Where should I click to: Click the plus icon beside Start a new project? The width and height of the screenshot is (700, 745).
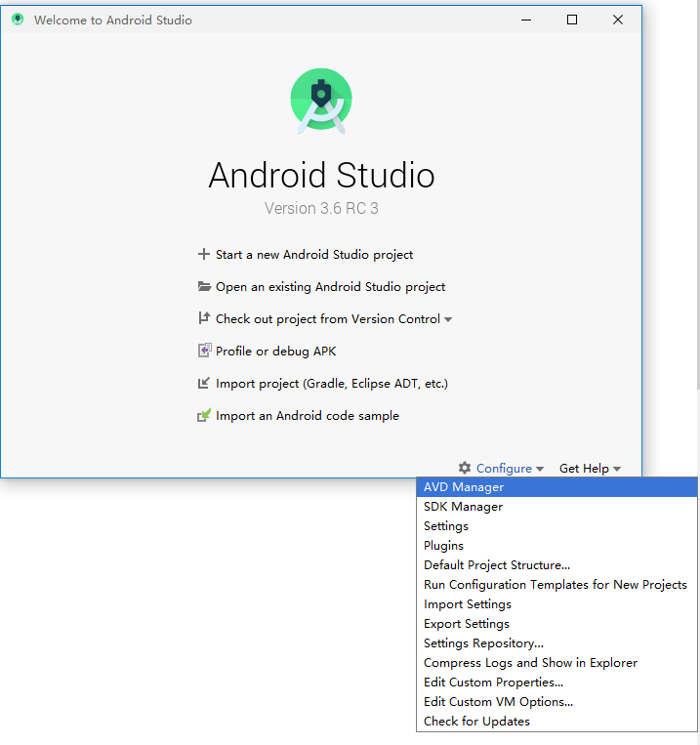pos(204,254)
